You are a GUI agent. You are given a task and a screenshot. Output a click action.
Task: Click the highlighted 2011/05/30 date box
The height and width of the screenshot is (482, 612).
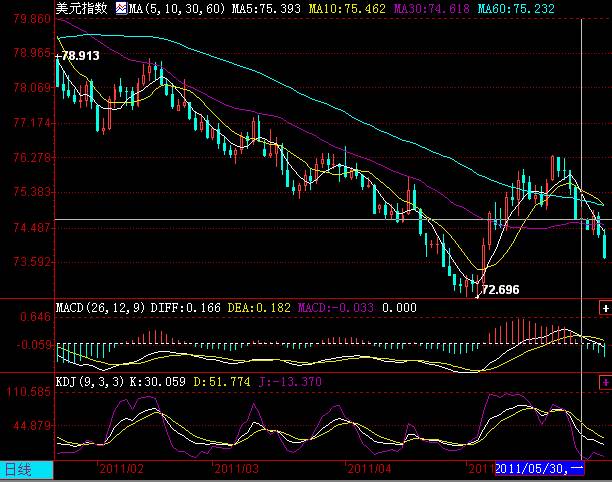[539, 468]
